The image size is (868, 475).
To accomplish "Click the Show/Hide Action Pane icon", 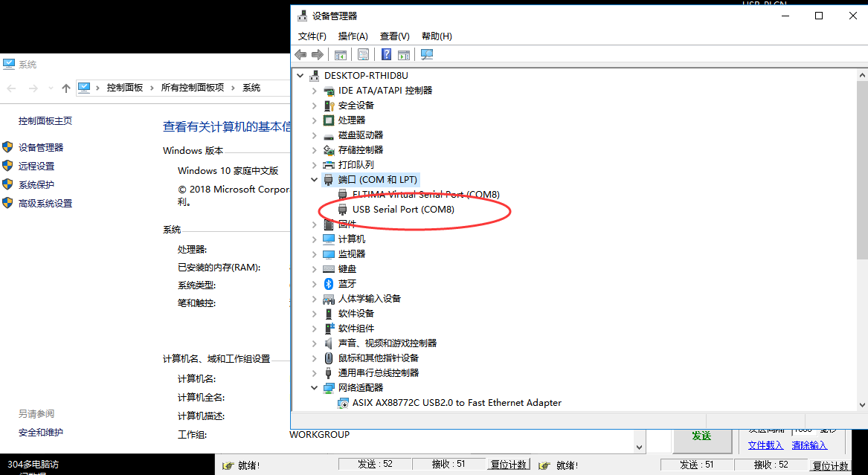I will (x=404, y=54).
